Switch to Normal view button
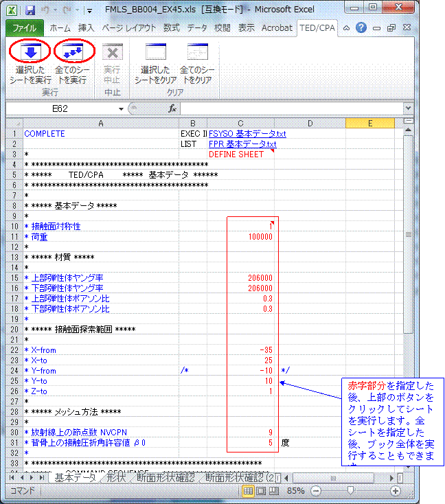Viewport: 445px width, 504px height. pos(248,491)
